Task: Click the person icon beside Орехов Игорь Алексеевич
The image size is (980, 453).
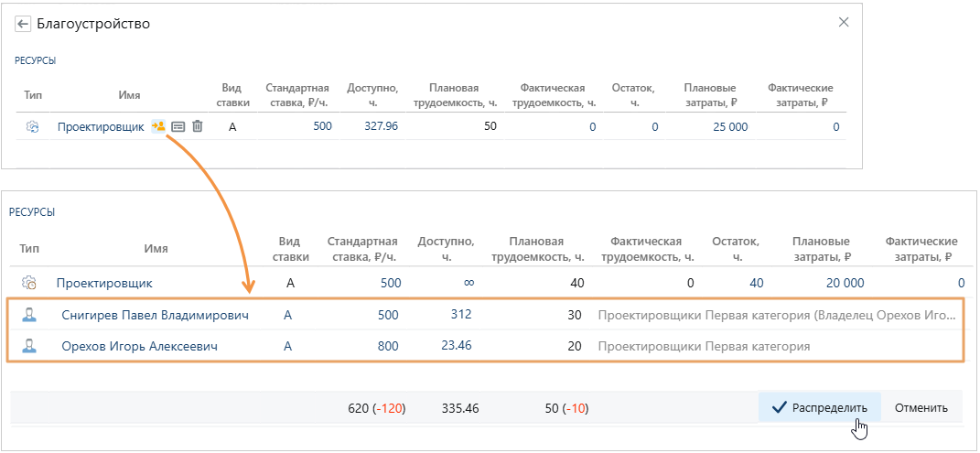Action: [x=30, y=347]
